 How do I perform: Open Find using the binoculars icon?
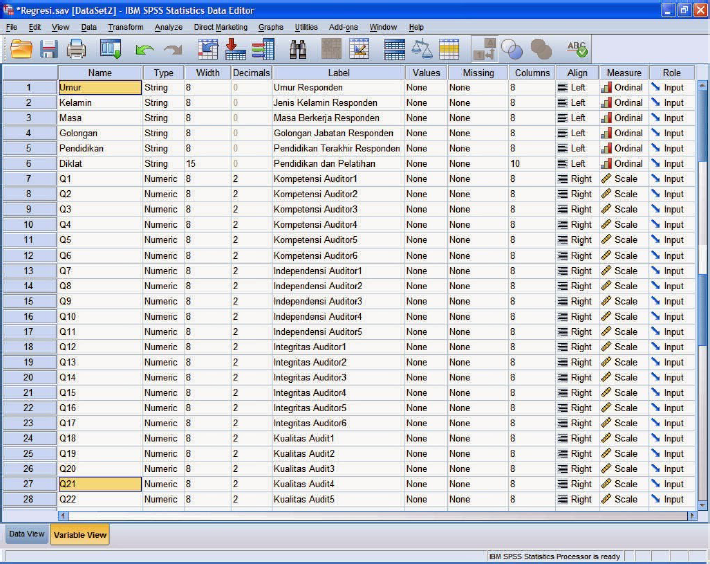tap(298, 49)
